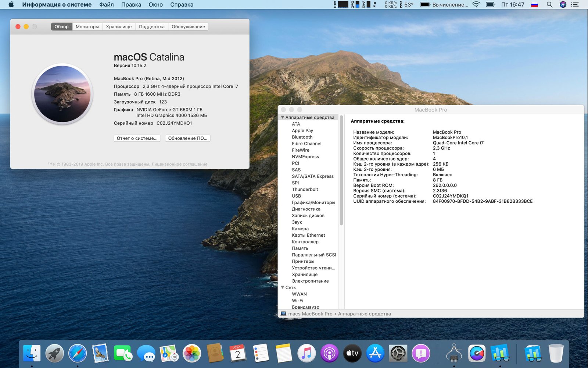Viewport: 588px width, 368px height.
Task: Open Reminders list icon in Dock
Action: tap(261, 353)
